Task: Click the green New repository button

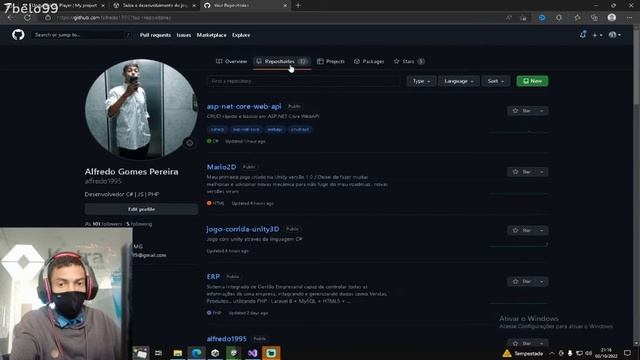Action: click(x=532, y=81)
